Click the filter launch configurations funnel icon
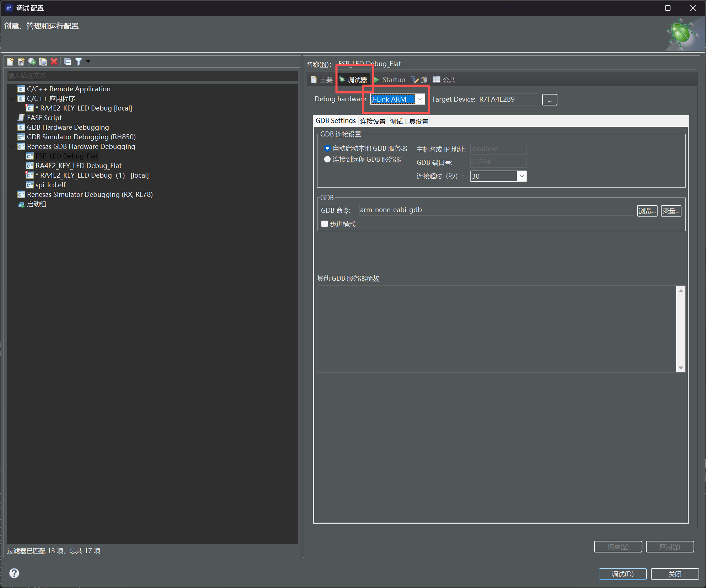This screenshot has height=588, width=706. point(79,61)
